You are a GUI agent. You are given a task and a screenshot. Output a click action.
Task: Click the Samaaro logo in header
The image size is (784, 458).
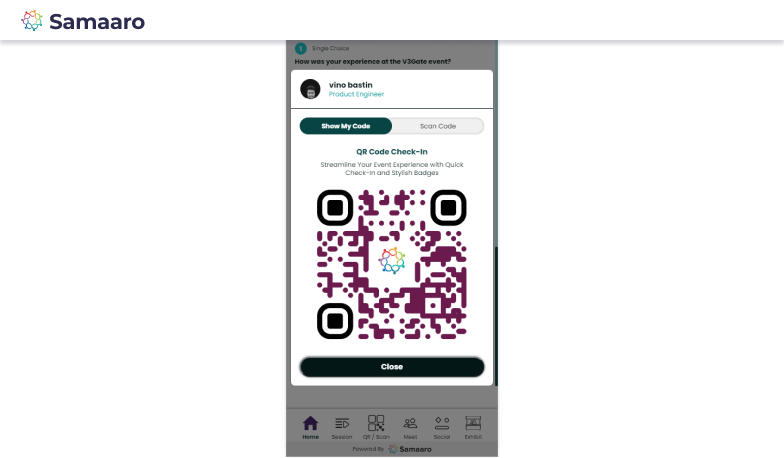click(83, 21)
